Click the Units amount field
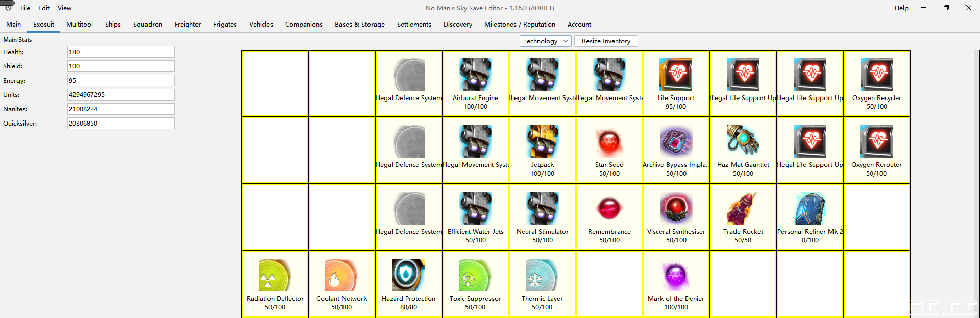The width and height of the screenshot is (980, 318). pyautogui.click(x=121, y=95)
